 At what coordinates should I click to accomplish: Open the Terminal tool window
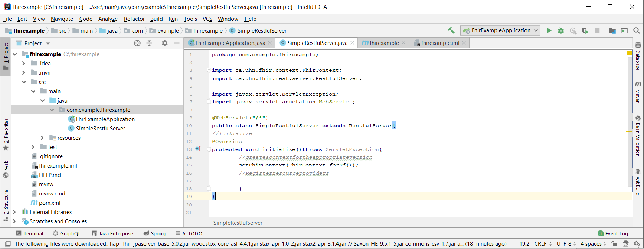(x=30, y=233)
